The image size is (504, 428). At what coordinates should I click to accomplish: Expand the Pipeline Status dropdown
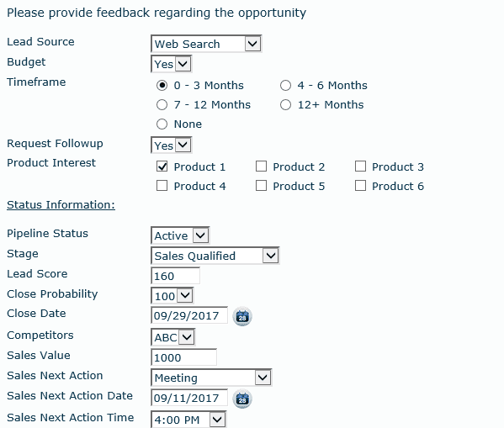coord(180,235)
